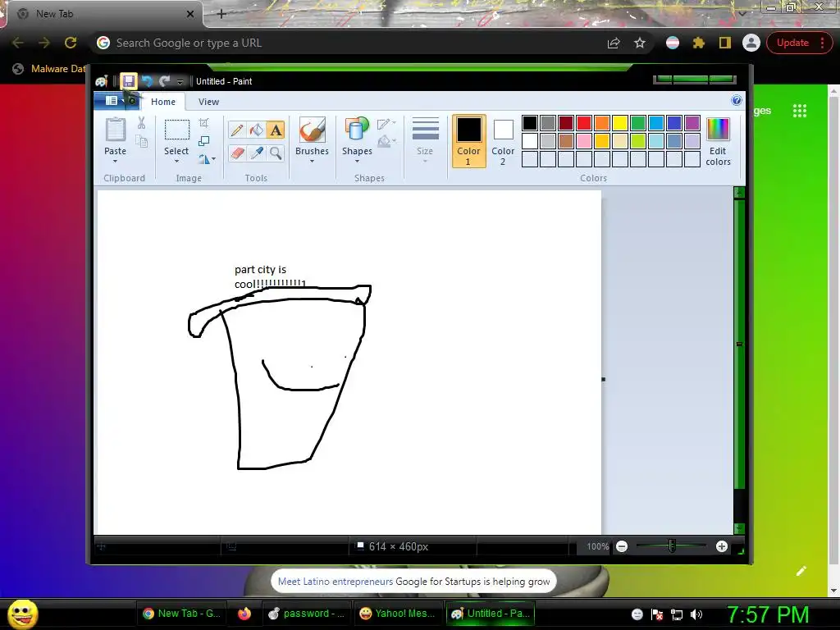Pick the red color swatch
Screen dimensions: 840x630
click(584, 123)
